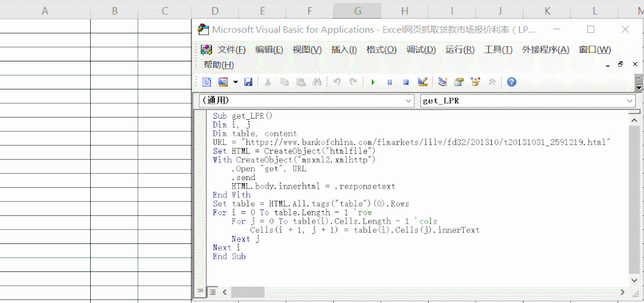644x303 pixels.
Task: Open Project Explorer icon
Action: tap(442, 82)
